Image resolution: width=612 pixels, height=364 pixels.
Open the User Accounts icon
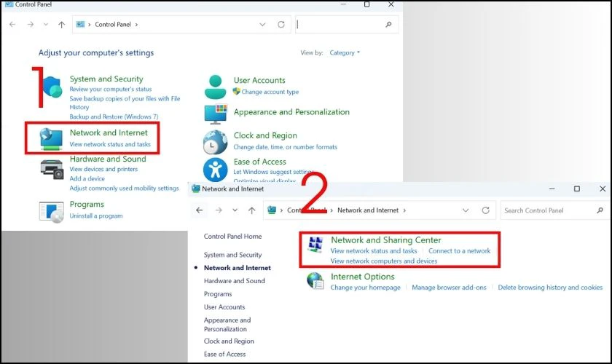pos(216,86)
